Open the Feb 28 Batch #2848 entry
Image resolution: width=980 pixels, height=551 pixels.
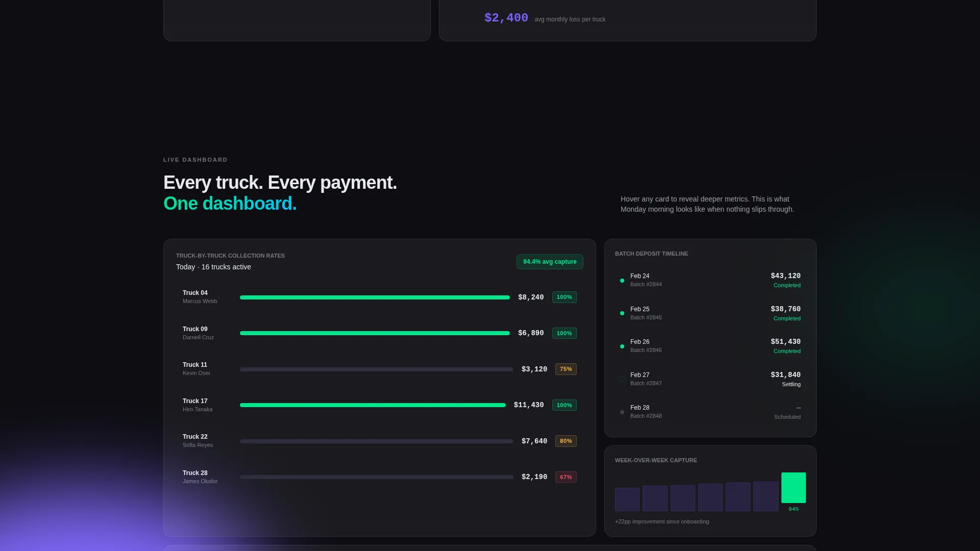click(710, 412)
